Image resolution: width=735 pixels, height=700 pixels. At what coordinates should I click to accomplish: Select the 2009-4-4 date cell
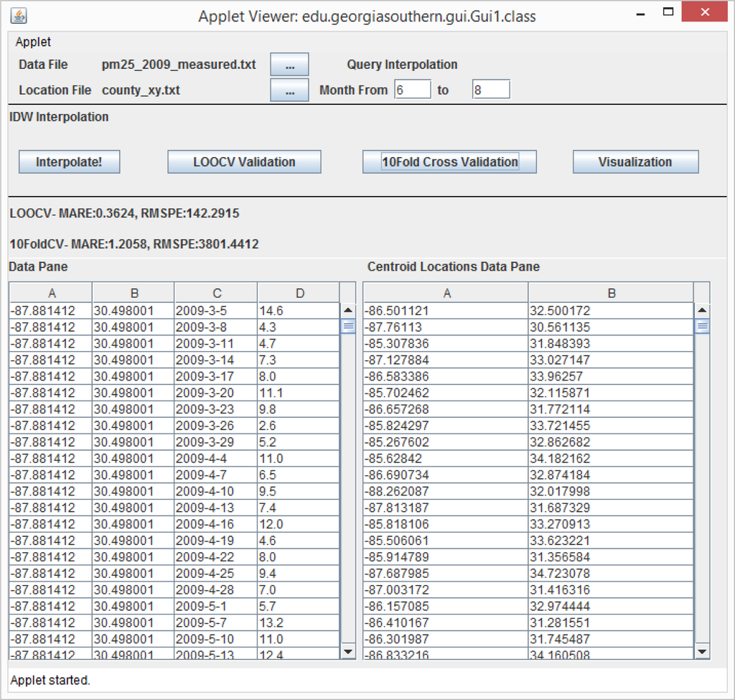tap(215, 458)
